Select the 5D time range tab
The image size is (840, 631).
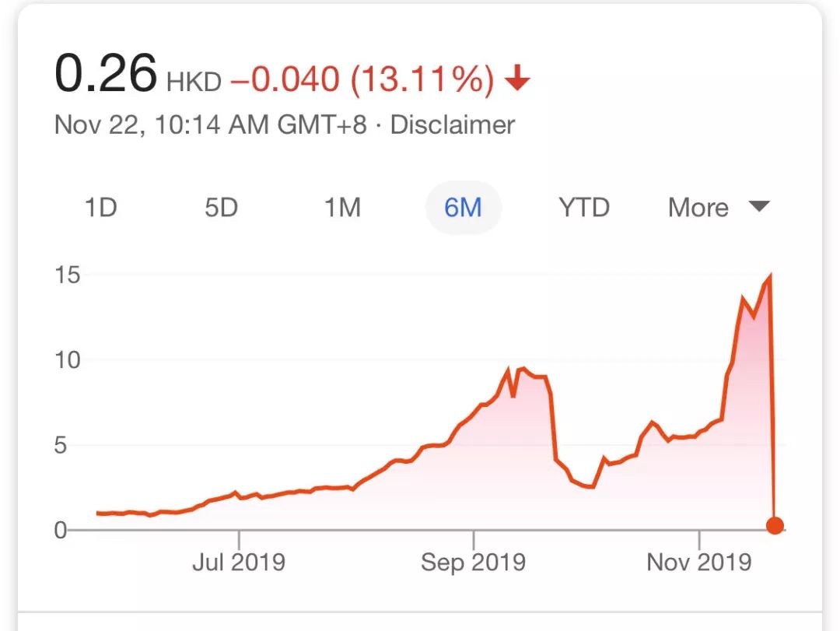tap(221, 208)
